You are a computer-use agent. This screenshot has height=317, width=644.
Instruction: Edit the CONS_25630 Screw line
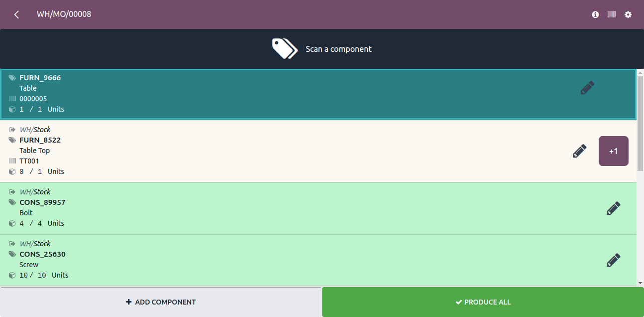613,260
